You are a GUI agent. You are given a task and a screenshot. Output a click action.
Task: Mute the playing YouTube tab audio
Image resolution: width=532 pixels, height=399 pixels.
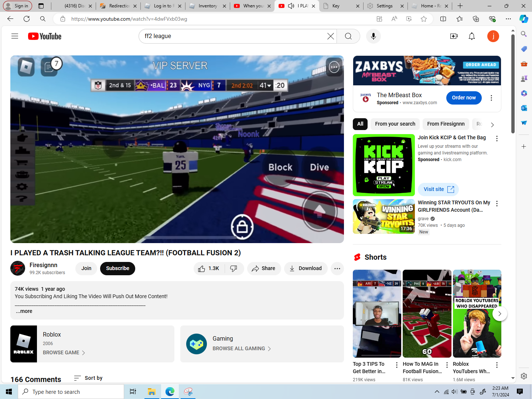pos(291,6)
